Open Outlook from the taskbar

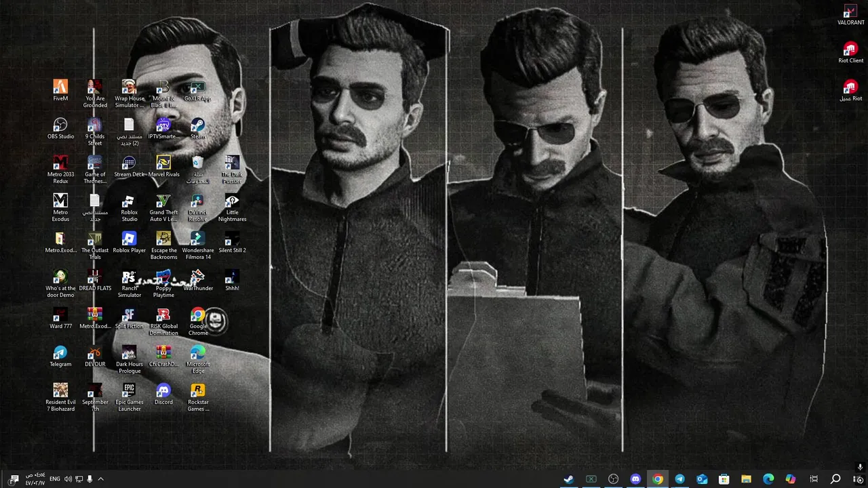coord(702,479)
